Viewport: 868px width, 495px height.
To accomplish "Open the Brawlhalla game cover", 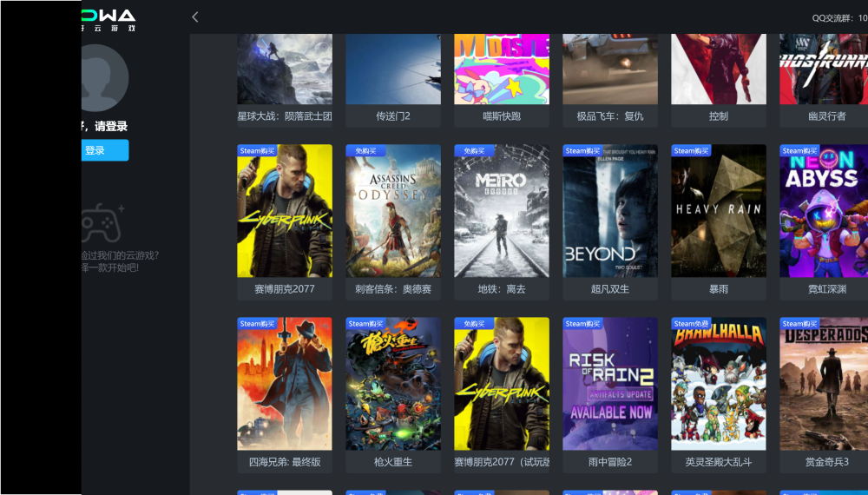I will pos(719,384).
